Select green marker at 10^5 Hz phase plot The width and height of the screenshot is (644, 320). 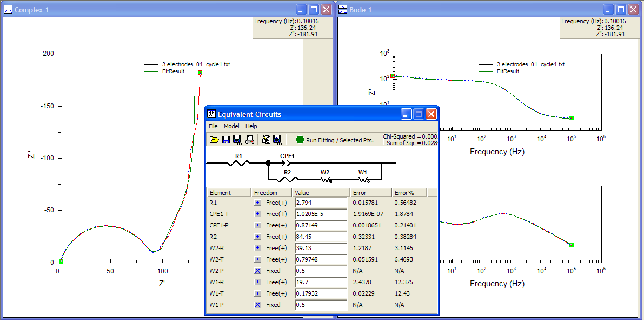pyautogui.click(x=572, y=245)
